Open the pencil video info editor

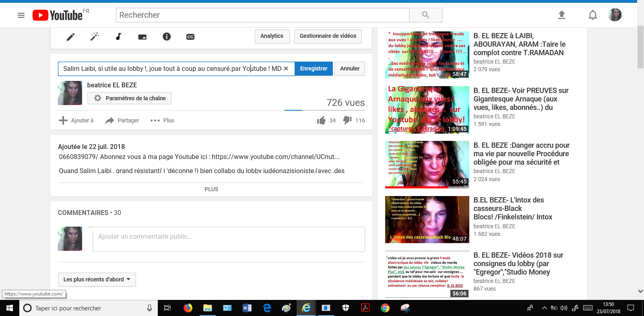click(x=70, y=37)
